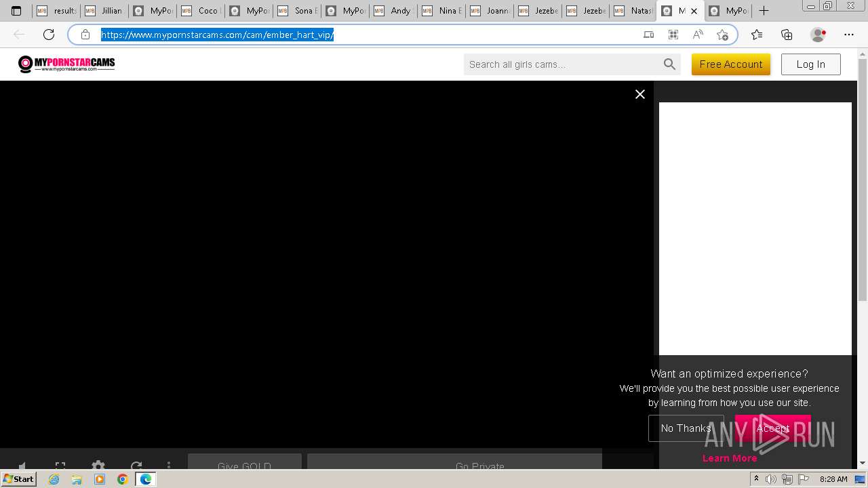The image size is (868, 488).
Task: Close the active browser tab
Action: [x=694, y=11]
